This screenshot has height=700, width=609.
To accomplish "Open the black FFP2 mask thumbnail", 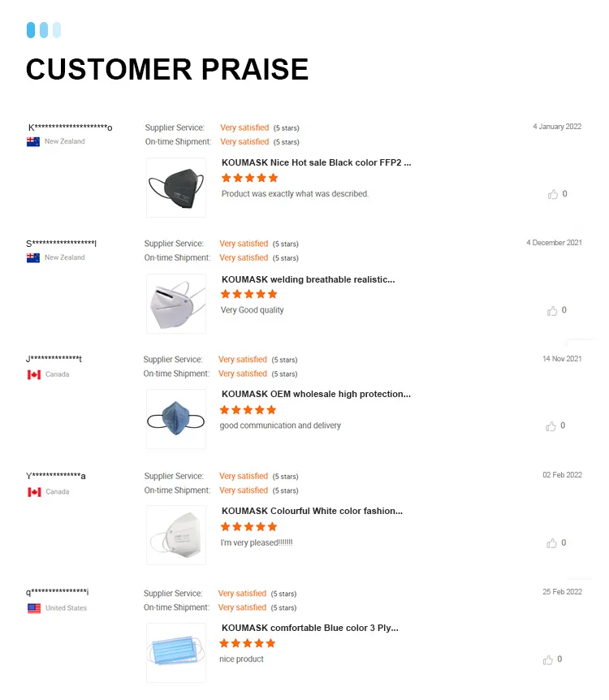I will pyautogui.click(x=176, y=188).
